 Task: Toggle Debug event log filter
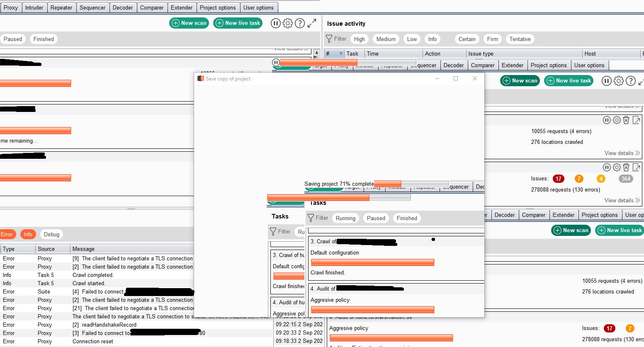(51, 234)
